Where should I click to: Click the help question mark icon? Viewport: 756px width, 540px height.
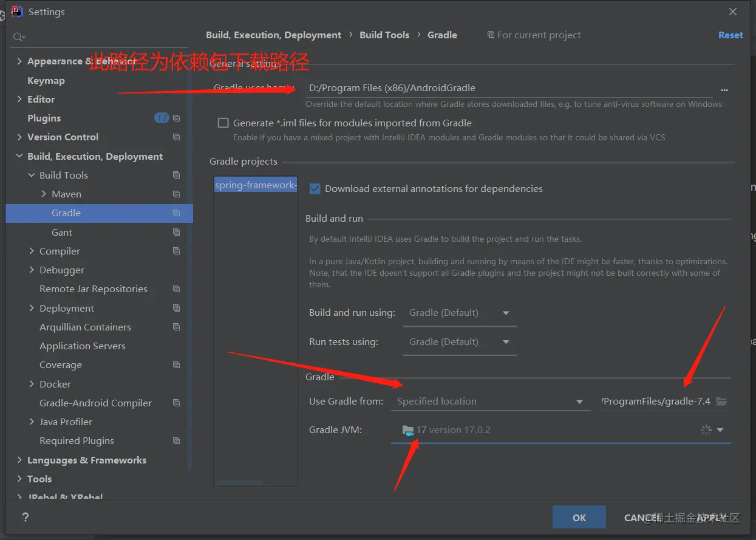coord(26,517)
